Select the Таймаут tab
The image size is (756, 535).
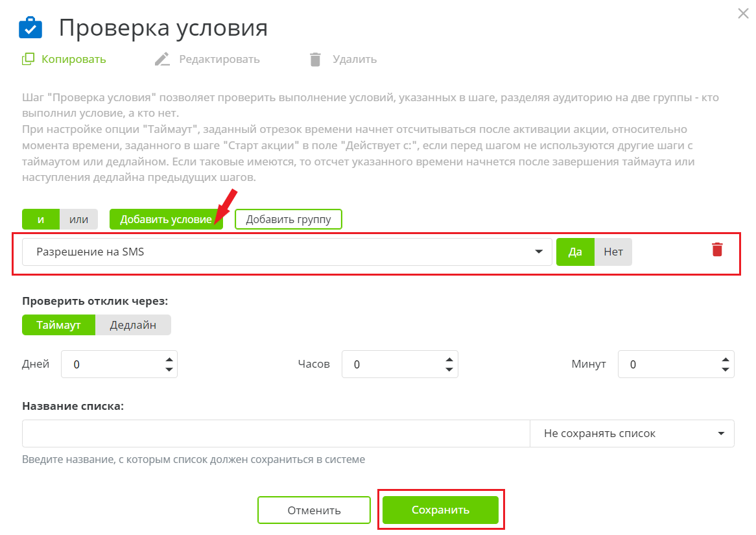[58, 325]
